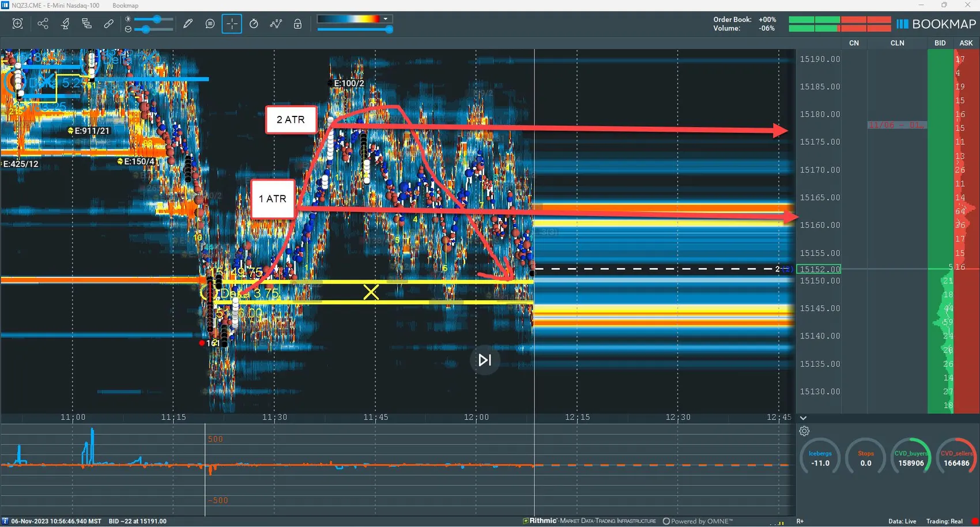Click the Powered by OMNE label
Viewport: 980px width, 527px height.
698,521
